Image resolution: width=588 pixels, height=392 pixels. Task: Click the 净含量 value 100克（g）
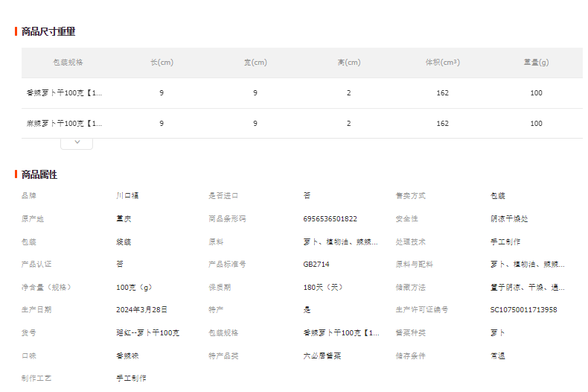135,288
